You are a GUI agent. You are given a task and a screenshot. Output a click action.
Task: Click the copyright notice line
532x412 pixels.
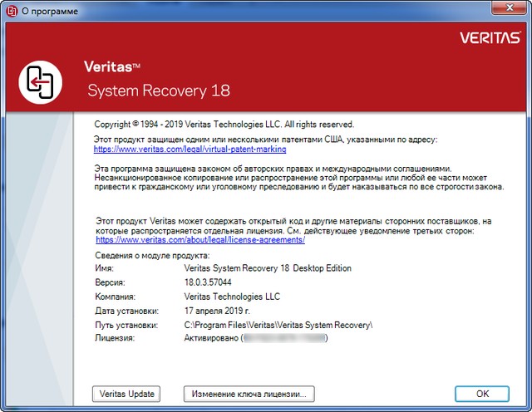(224, 124)
